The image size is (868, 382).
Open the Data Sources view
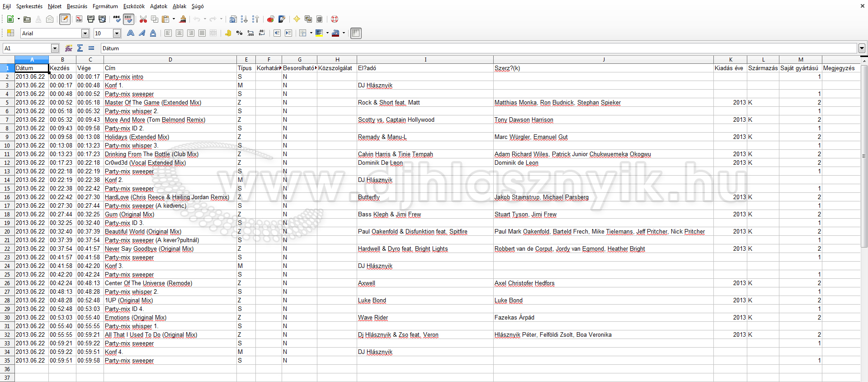pos(320,19)
